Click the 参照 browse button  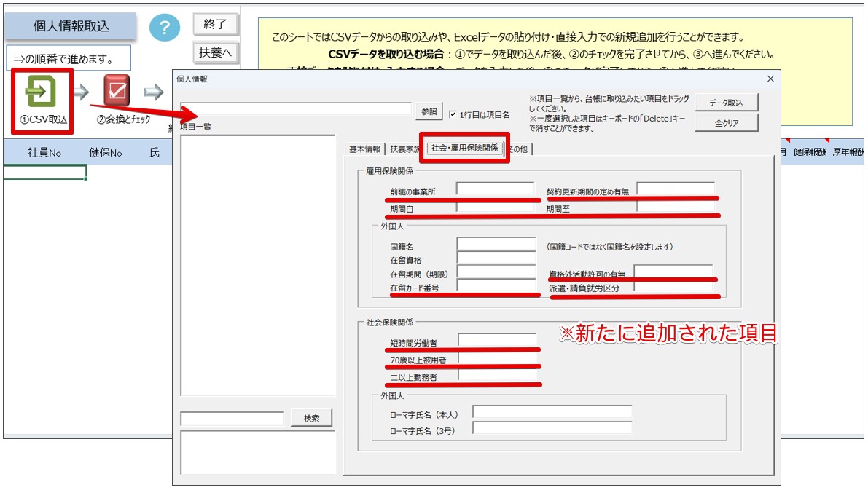[429, 111]
